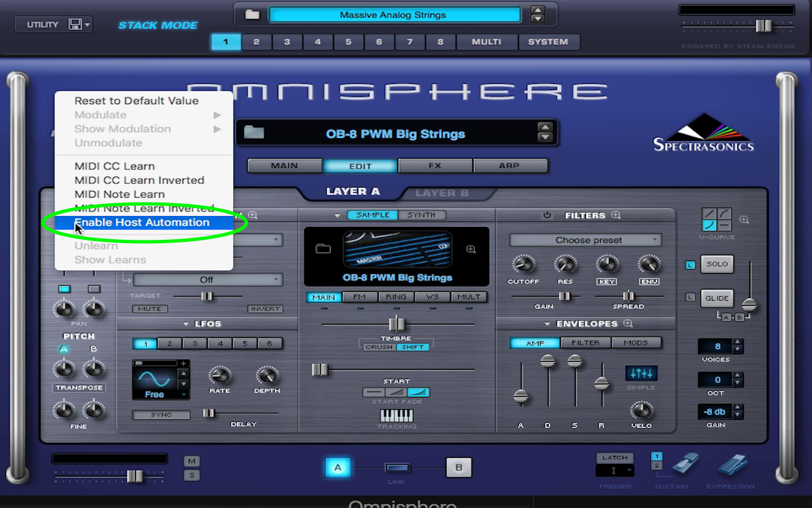Click the Expression pedal icon

coord(732,465)
